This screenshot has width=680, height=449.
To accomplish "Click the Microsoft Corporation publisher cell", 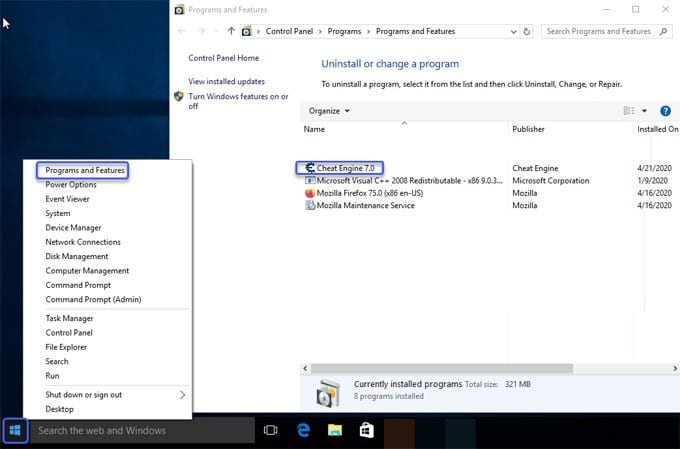I will pos(551,180).
